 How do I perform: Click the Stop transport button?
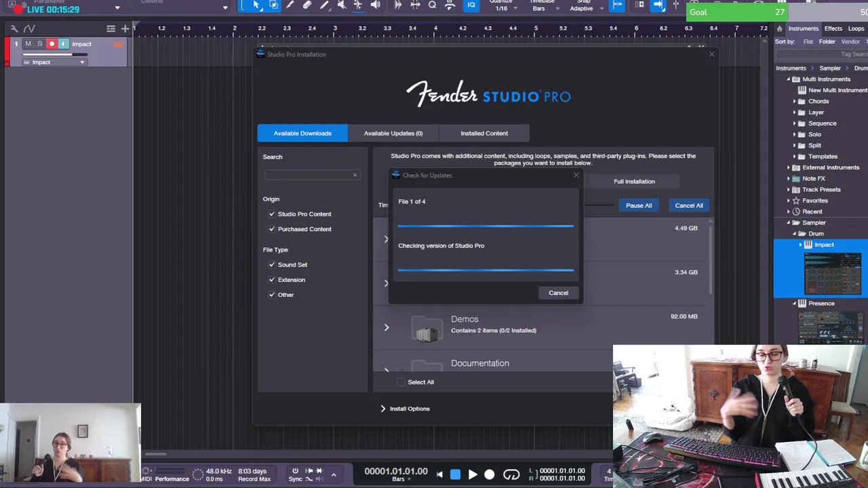click(455, 475)
